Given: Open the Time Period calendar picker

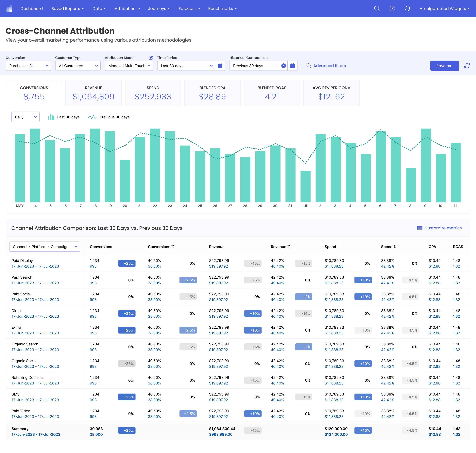Looking at the screenshot, I should tap(220, 66).
